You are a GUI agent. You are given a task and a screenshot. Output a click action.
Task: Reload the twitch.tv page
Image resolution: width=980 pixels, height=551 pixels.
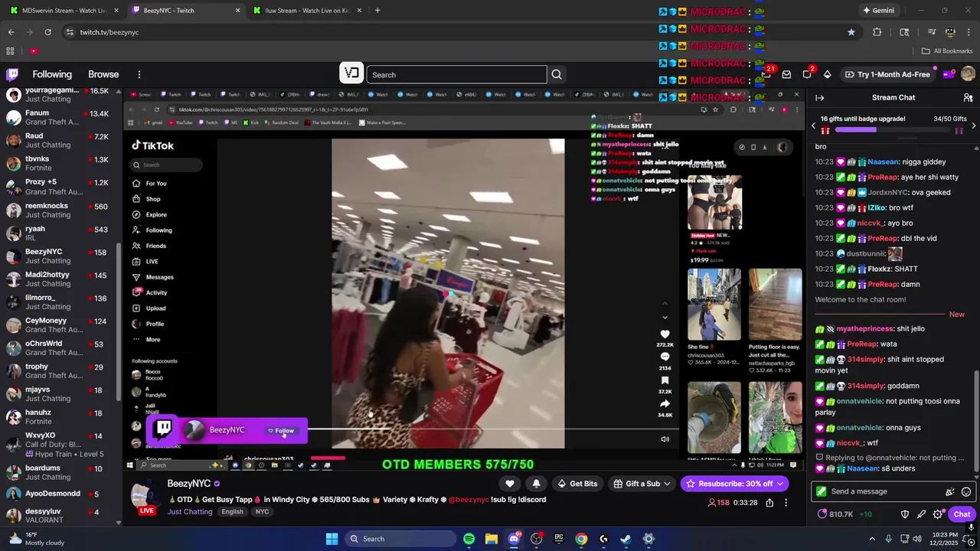[47, 32]
